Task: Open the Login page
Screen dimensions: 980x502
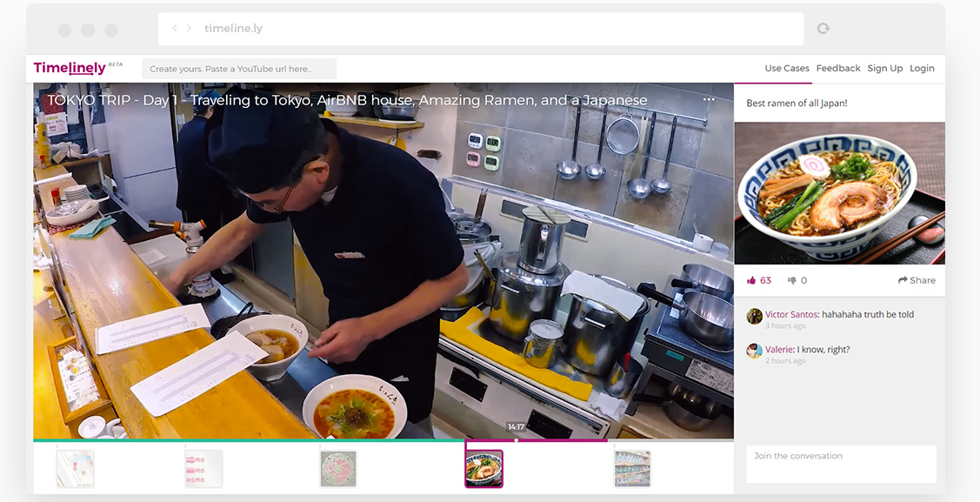Action: click(x=922, y=68)
